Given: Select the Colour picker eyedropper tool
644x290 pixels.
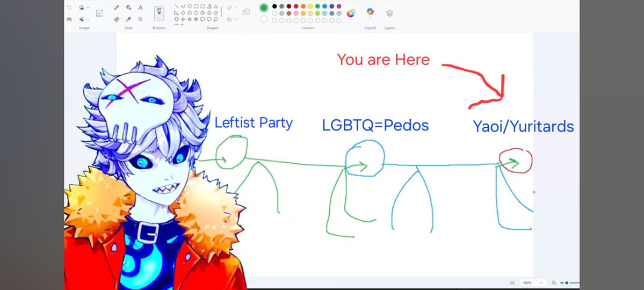Looking at the screenshot, I should [x=128, y=19].
